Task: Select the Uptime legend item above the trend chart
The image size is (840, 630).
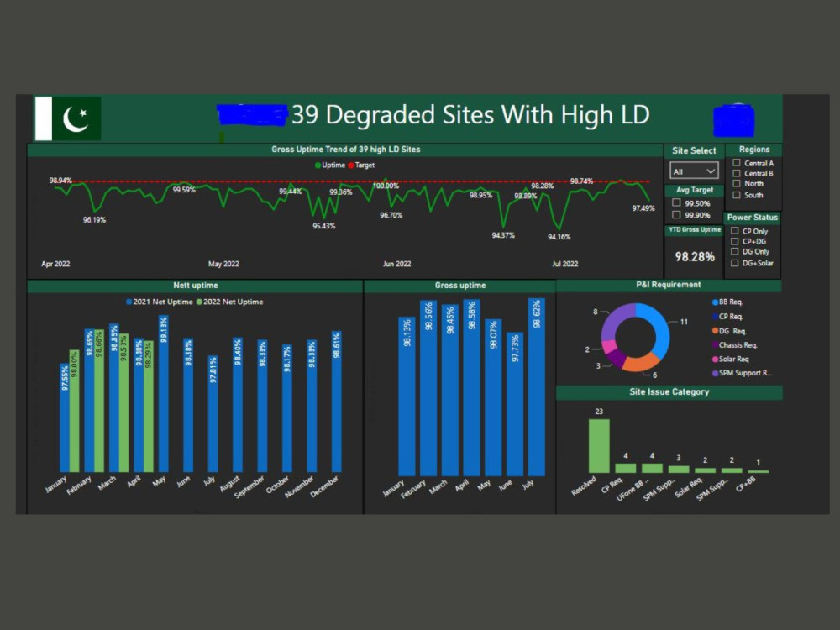Action: 319,165
